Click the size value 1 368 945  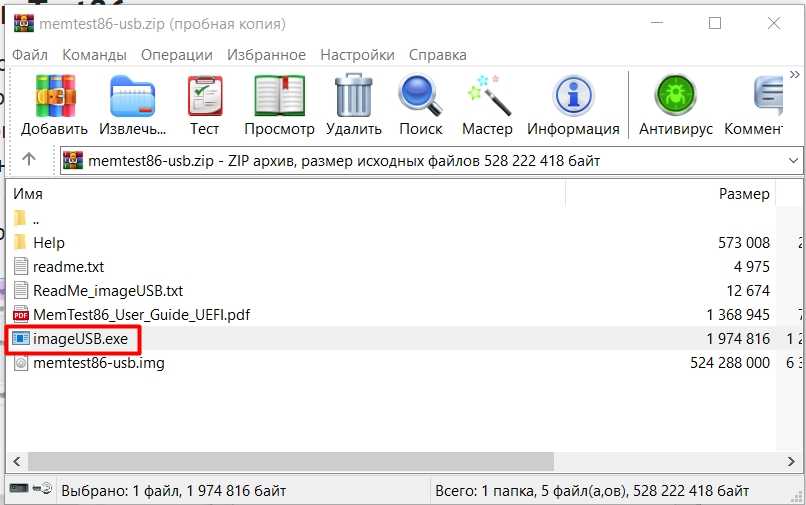point(738,315)
